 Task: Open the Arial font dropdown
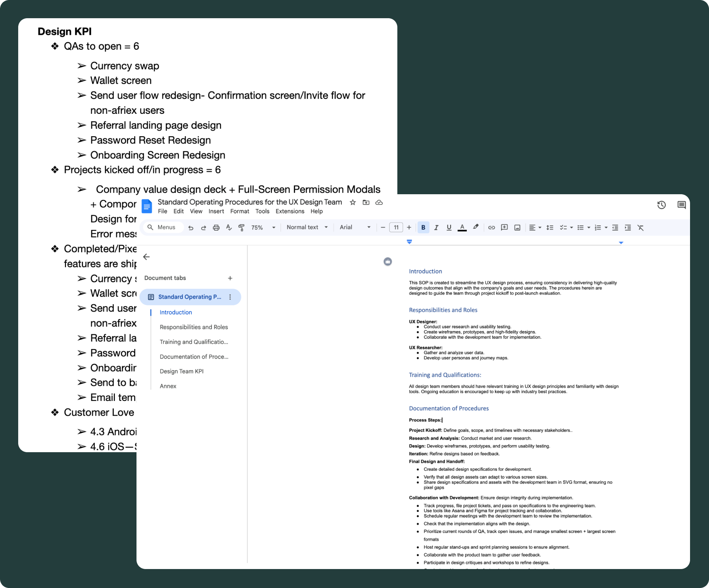coord(355,227)
